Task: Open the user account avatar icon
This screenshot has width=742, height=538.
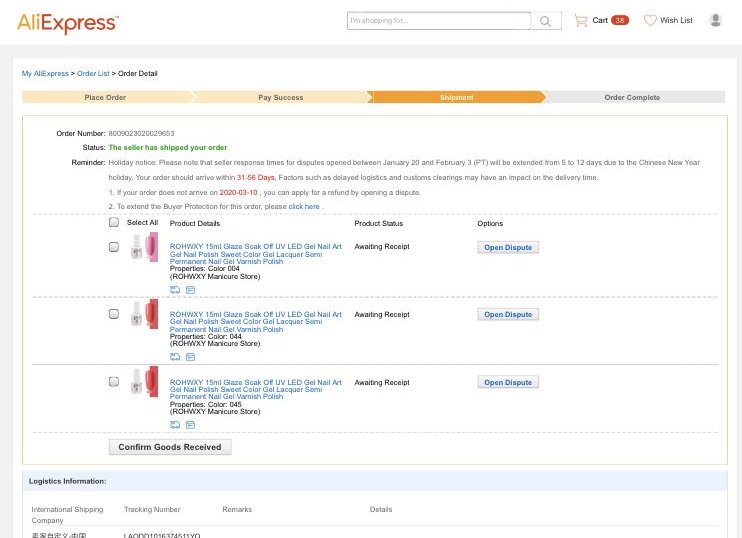Action: tap(716, 20)
